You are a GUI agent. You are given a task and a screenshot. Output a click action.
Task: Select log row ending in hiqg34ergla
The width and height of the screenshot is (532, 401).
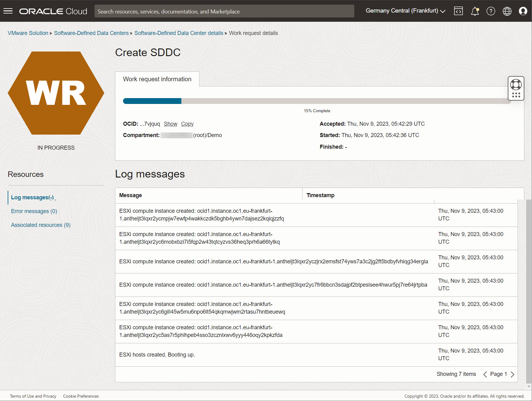pos(316,262)
